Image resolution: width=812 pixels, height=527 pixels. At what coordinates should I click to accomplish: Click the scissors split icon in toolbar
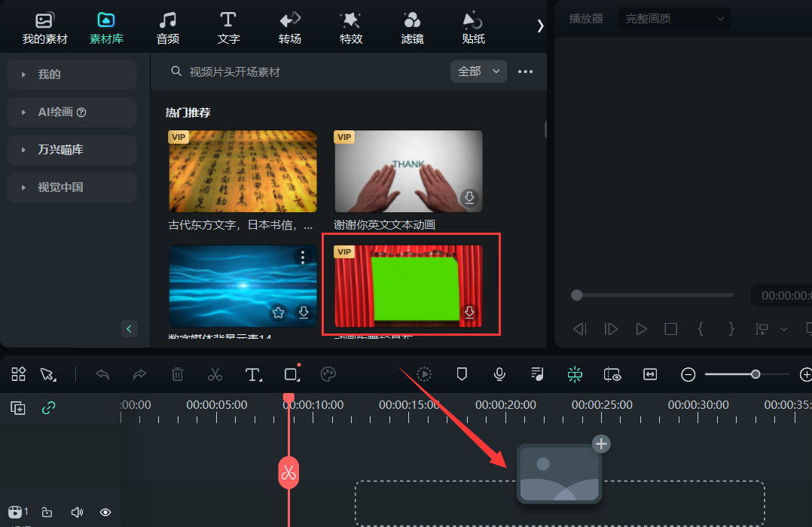point(215,374)
